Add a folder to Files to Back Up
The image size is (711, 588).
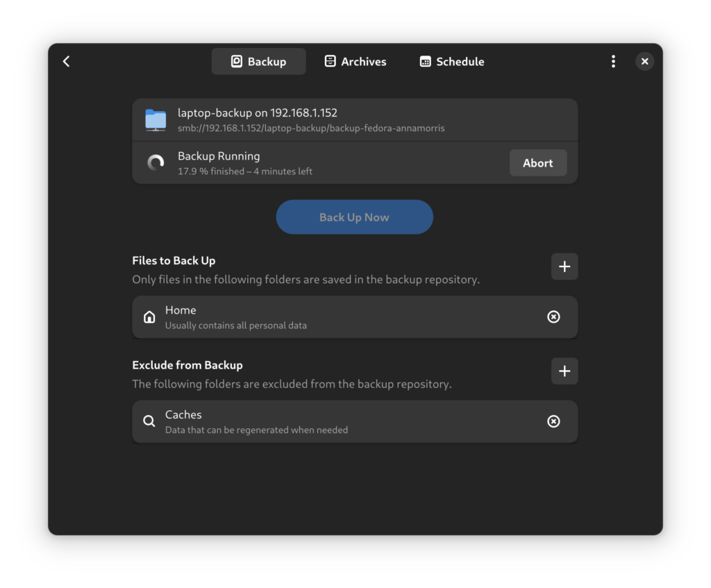[564, 267]
